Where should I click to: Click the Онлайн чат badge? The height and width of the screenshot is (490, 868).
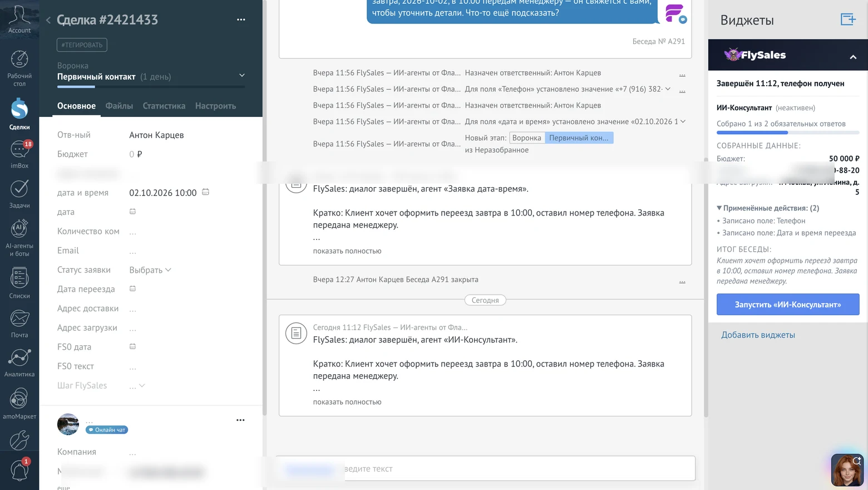point(107,430)
